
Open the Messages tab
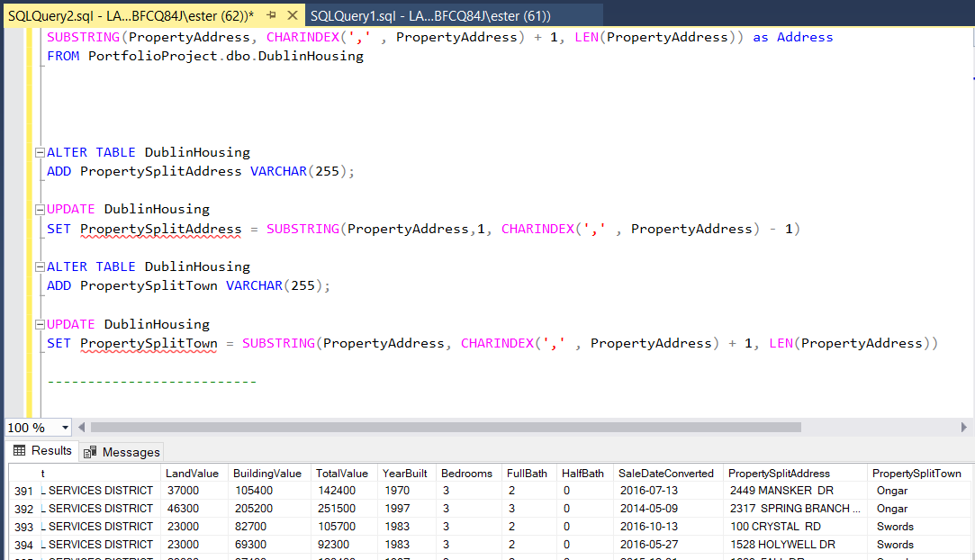[122, 452]
